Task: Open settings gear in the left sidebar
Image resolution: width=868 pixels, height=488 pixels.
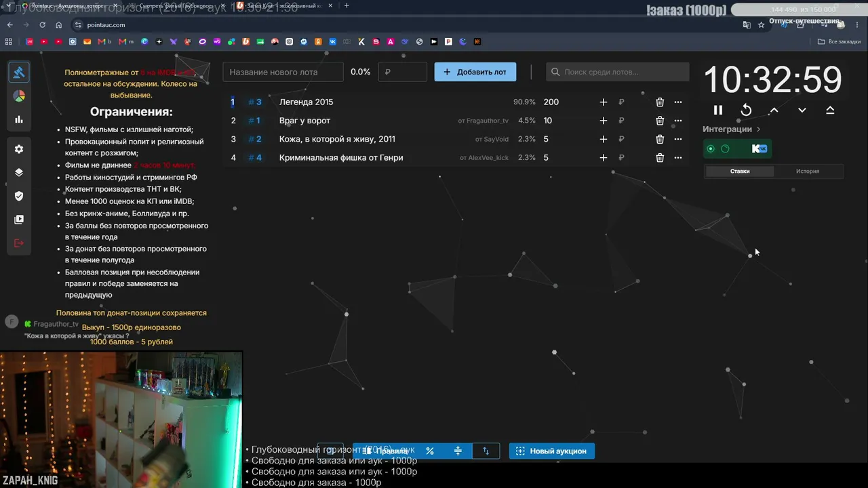Action: click(x=19, y=149)
